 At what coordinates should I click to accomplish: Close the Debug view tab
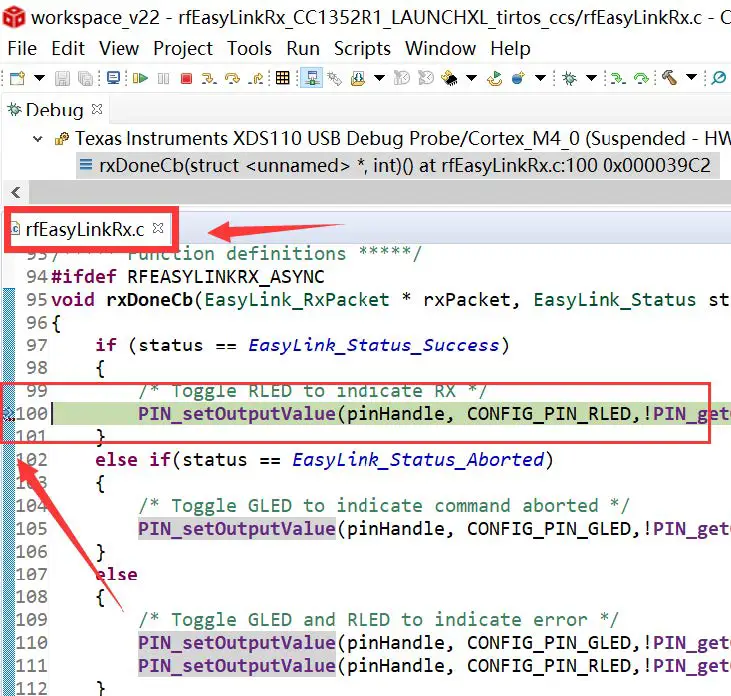pyautogui.click(x=97, y=109)
